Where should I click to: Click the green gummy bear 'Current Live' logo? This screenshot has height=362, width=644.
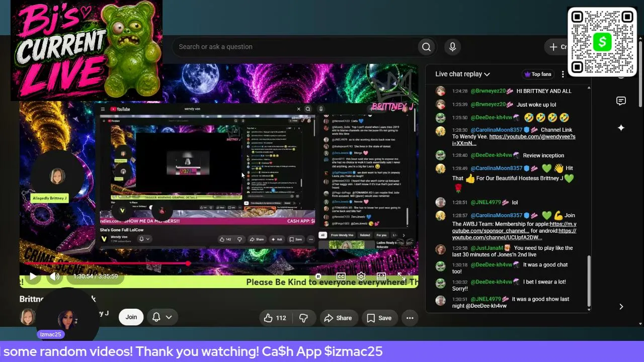point(87,50)
